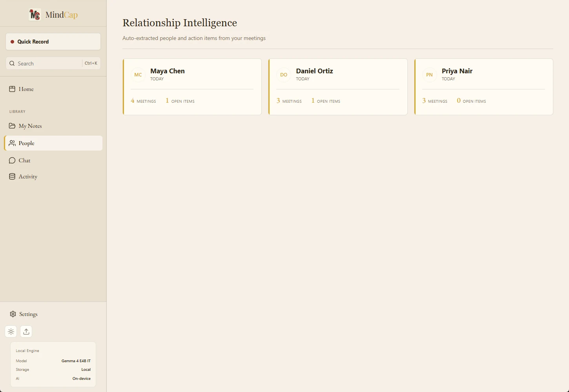
Task: Click Priya Nair's 0 open items count
Action: [x=471, y=101]
